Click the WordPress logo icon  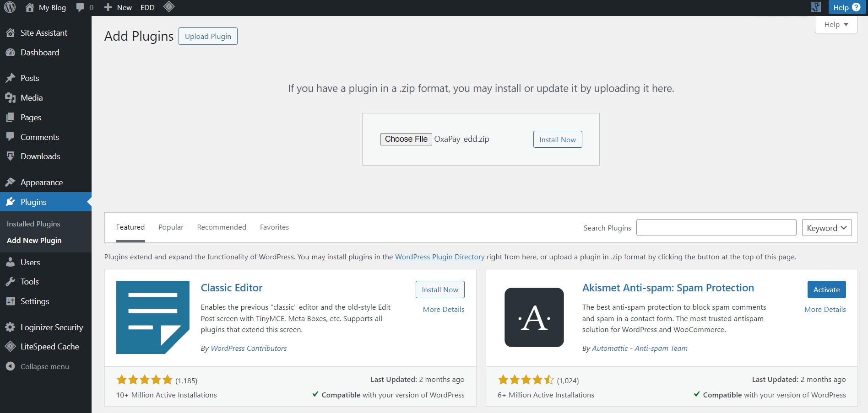tap(10, 7)
